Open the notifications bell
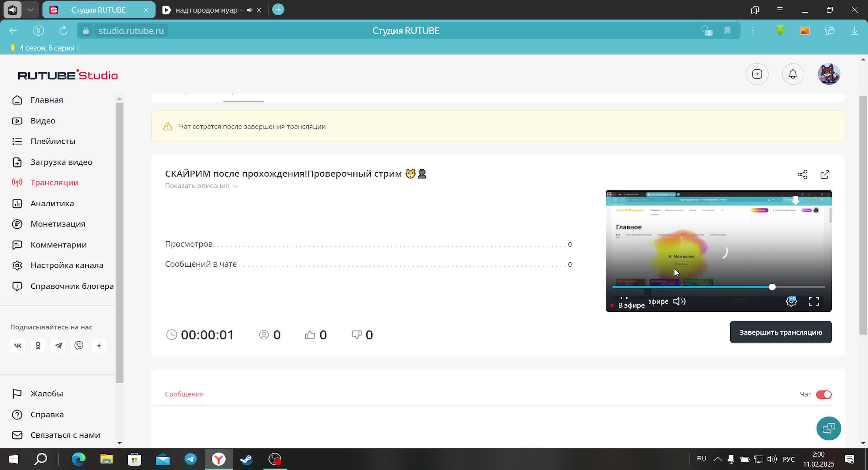 pyautogui.click(x=793, y=74)
